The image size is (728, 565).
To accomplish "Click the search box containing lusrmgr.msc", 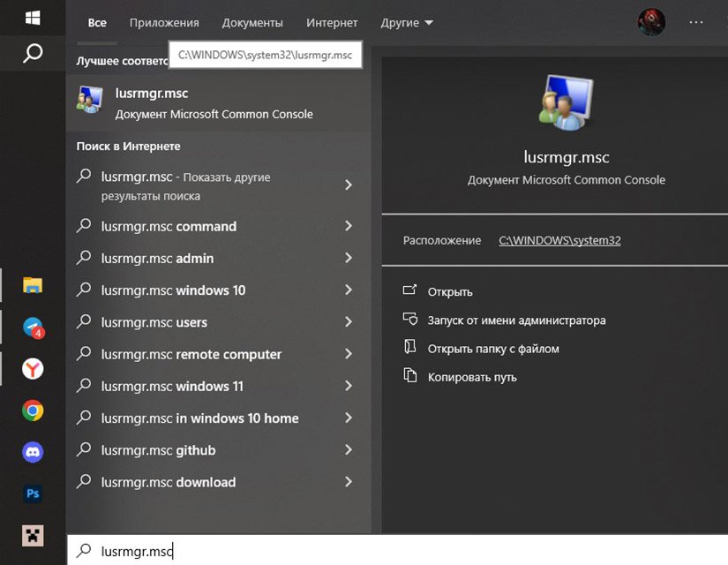I will pos(397,550).
